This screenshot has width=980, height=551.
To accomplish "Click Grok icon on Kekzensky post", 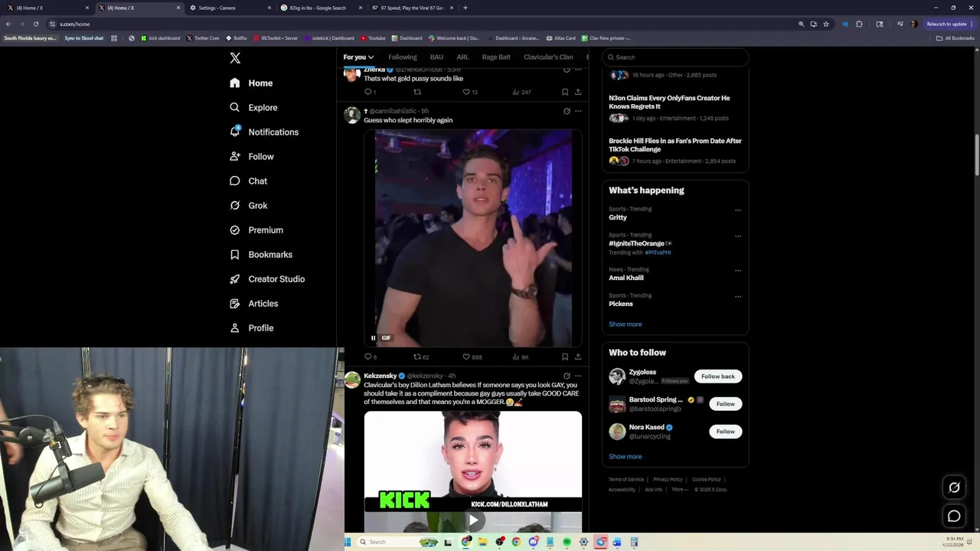I will tap(567, 376).
